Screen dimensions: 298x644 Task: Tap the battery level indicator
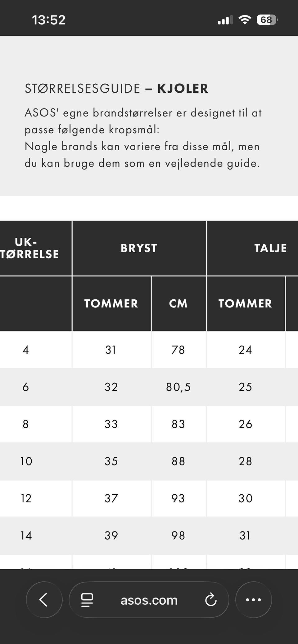point(267,20)
